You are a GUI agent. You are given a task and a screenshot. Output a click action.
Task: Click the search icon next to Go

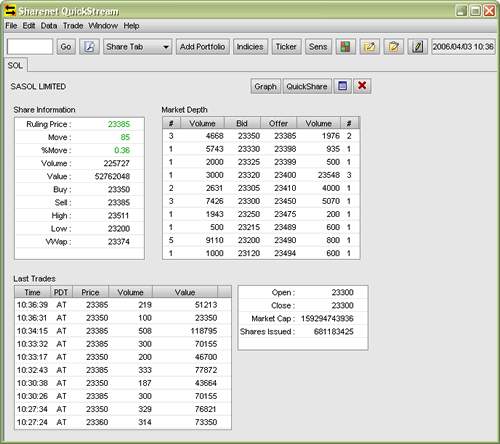[x=89, y=47]
